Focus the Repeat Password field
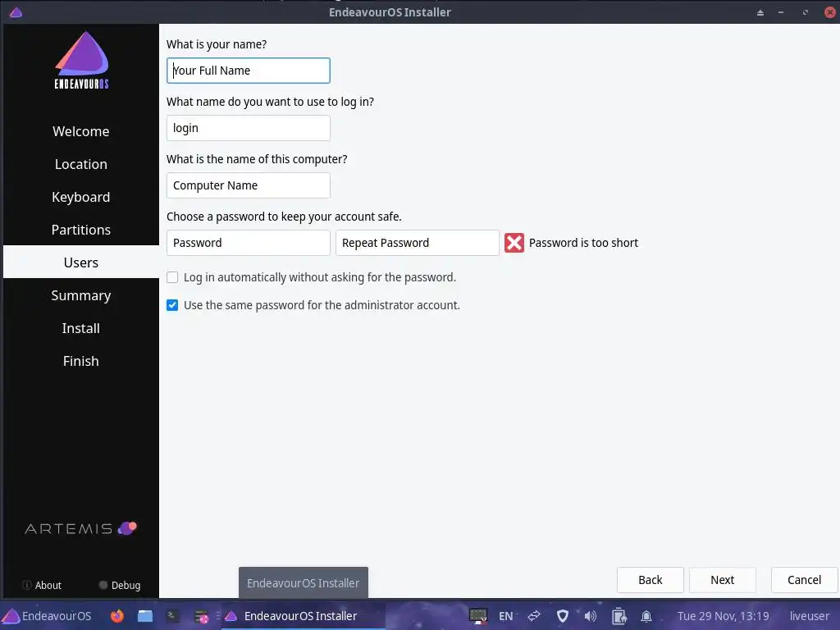 [x=418, y=243]
